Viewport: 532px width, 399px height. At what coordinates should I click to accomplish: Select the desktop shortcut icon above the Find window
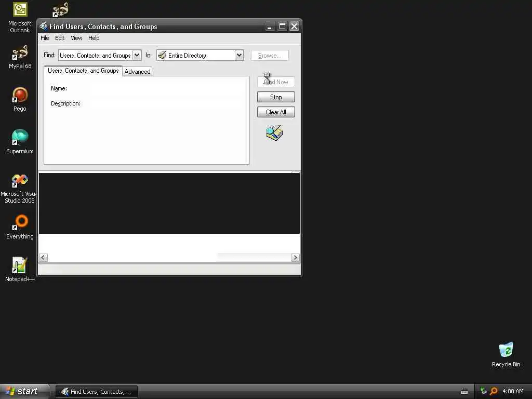(60, 10)
